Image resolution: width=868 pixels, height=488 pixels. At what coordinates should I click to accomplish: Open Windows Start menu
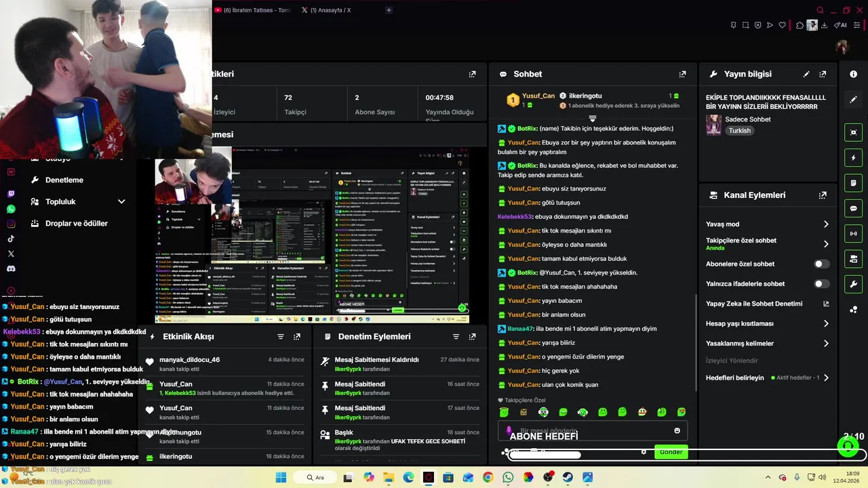click(281, 477)
